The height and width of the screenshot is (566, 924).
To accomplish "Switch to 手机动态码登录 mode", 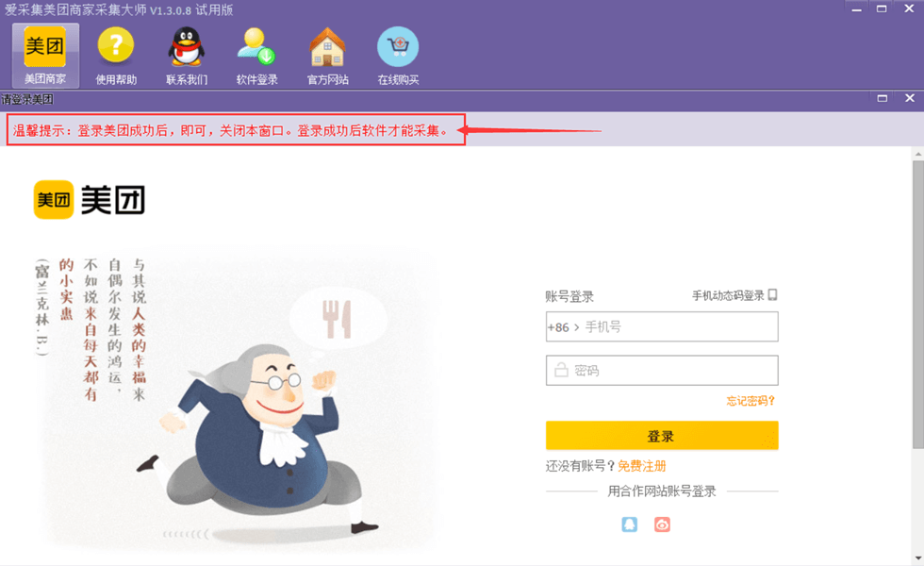I will [x=734, y=295].
